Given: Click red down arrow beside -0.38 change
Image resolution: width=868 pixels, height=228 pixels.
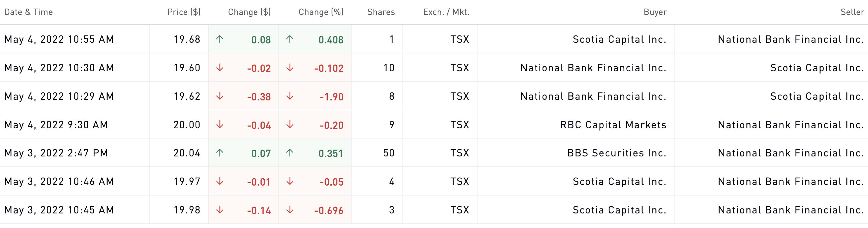Looking at the screenshot, I should coord(220,96).
